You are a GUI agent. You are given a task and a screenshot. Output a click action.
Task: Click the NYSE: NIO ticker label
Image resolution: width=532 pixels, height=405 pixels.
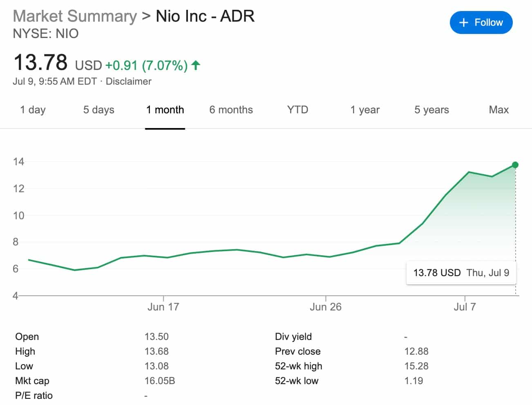coord(46,34)
